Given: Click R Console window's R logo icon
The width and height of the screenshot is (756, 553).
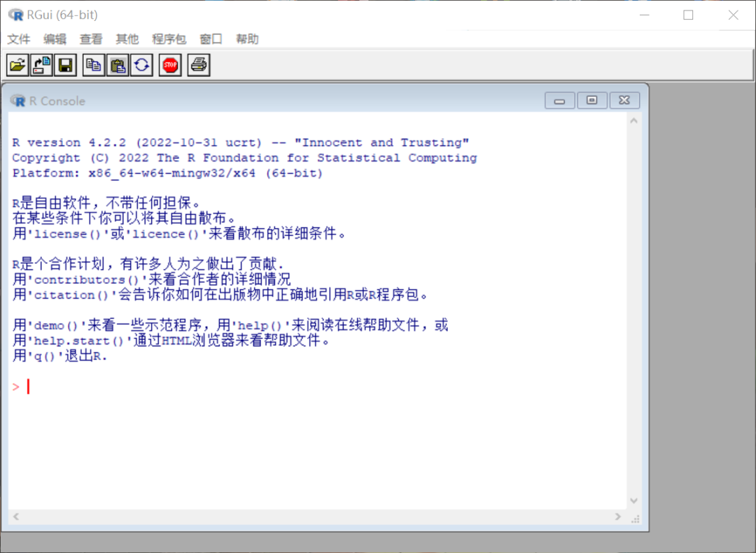Looking at the screenshot, I should [x=18, y=101].
